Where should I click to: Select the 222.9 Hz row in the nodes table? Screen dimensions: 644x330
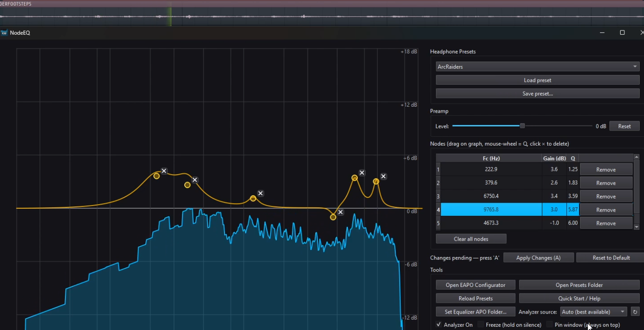[491, 169]
